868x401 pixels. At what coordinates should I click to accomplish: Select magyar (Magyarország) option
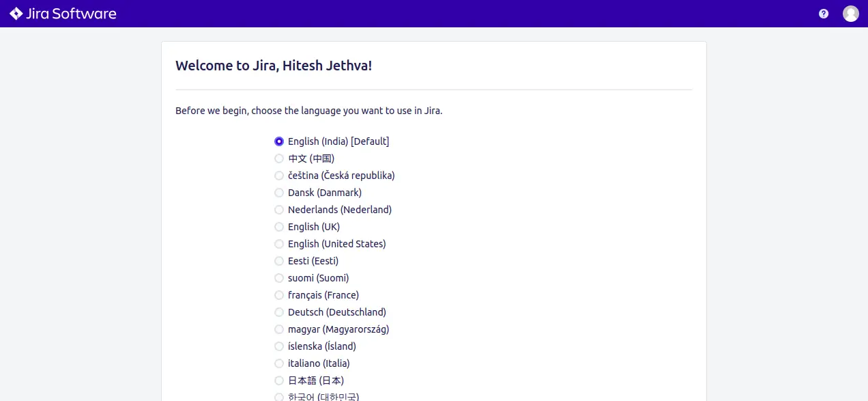point(279,329)
